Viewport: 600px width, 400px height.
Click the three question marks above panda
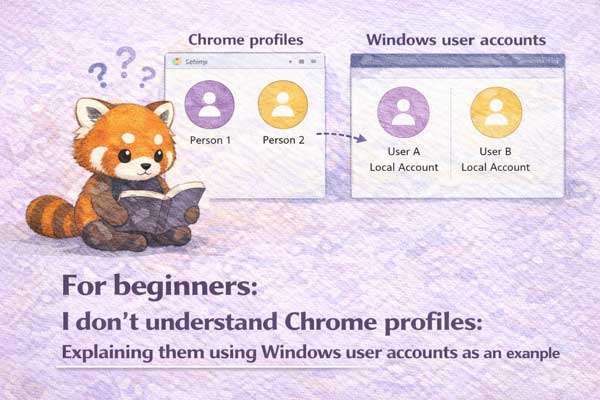tap(122, 67)
